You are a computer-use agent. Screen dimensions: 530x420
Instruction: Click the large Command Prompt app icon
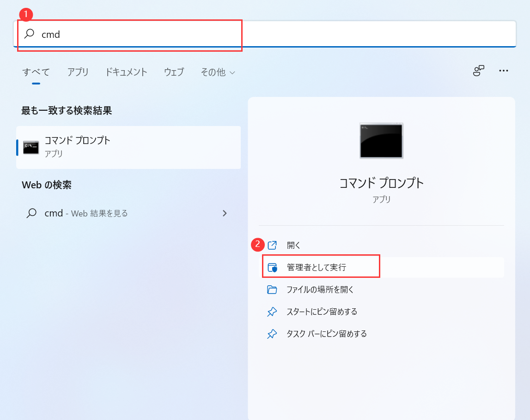pyautogui.click(x=381, y=141)
